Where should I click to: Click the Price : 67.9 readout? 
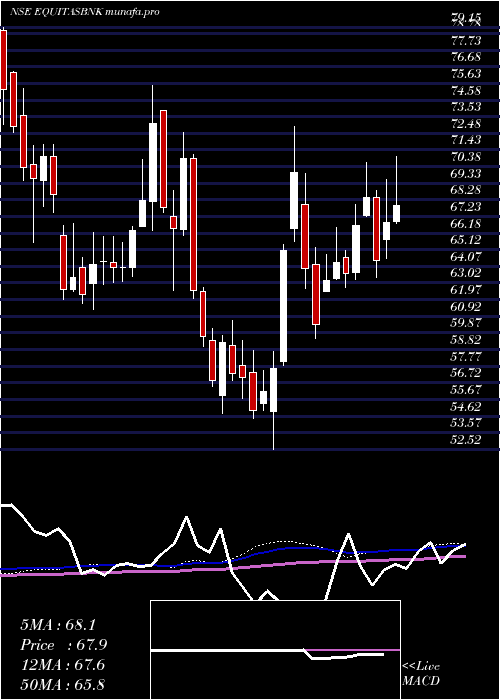(x=63, y=645)
